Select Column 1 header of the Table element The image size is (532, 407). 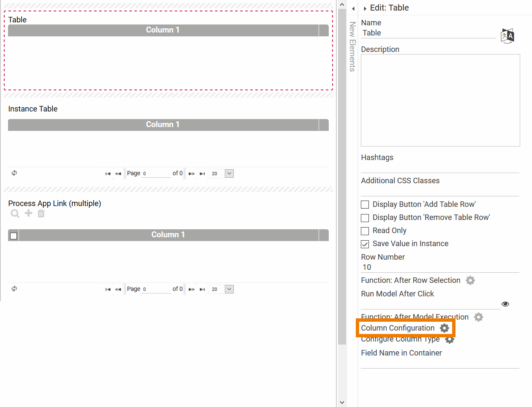click(x=163, y=30)
